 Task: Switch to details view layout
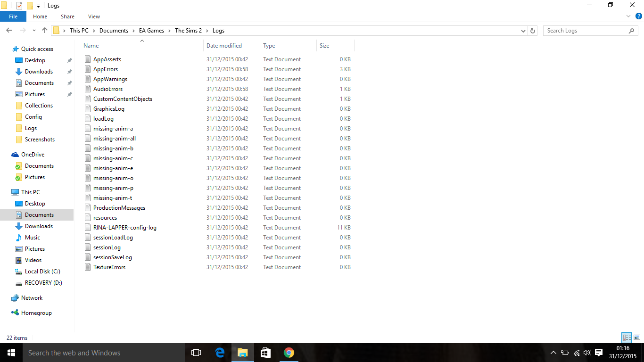point(627,337)
